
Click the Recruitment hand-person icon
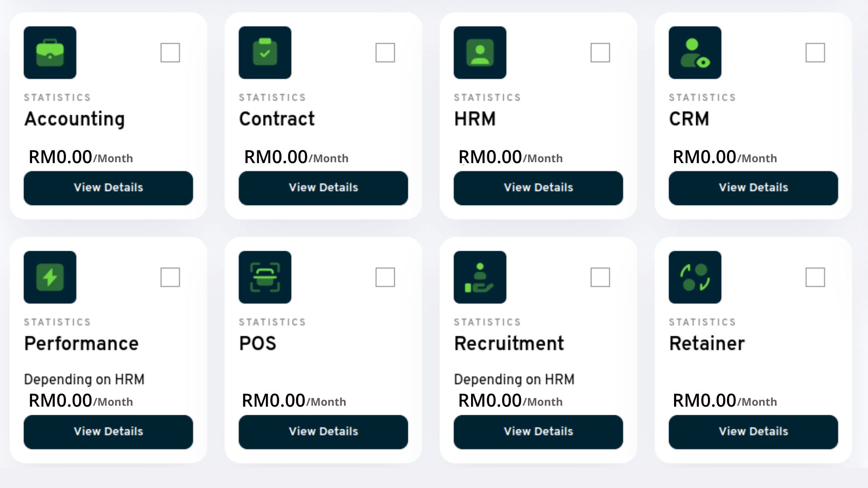(x=480, y=277)
